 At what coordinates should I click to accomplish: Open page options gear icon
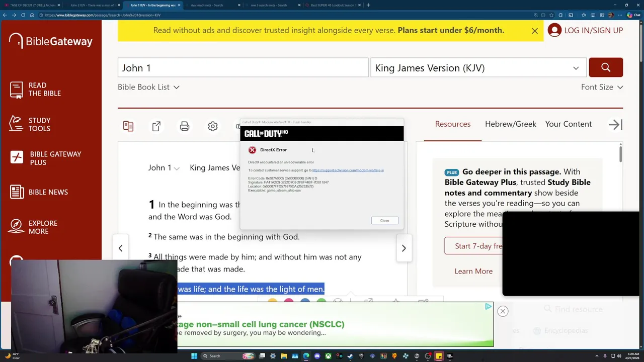coord(213,126)
